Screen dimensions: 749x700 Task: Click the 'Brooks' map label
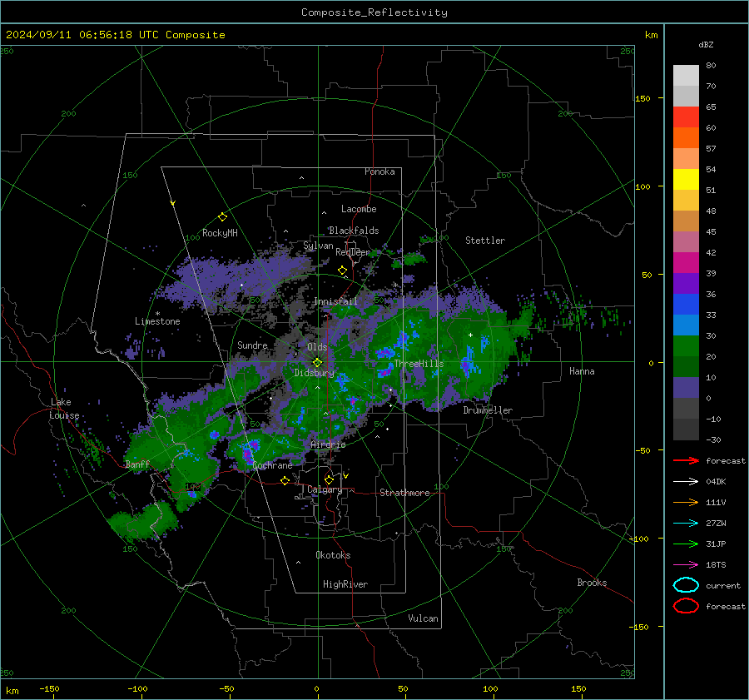pyautogui.click(x=592, y=583)
